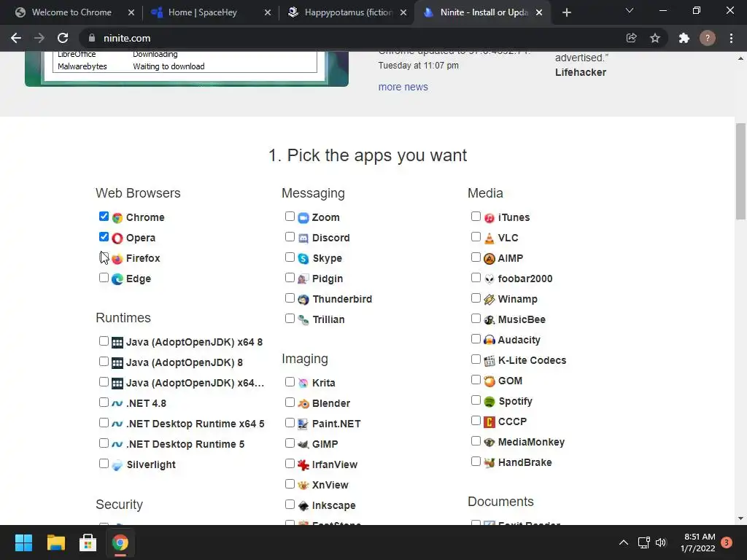Open the Windows Start menu
This screenshot has height=560, width=747.
pos(23,542)
